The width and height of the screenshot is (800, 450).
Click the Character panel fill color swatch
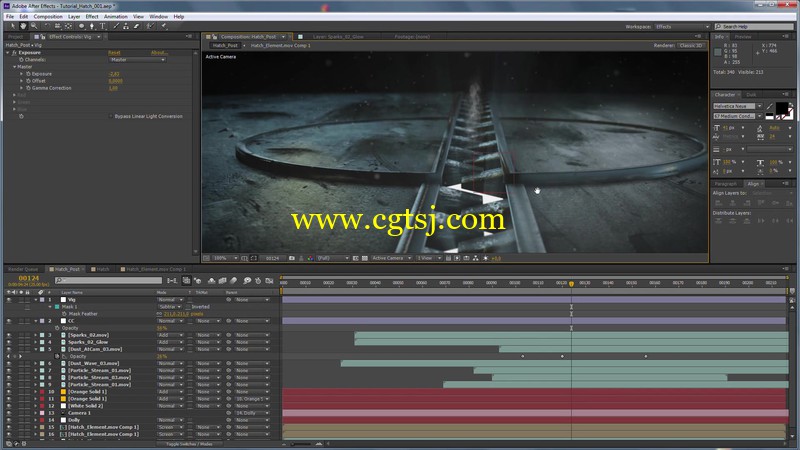coord(782,108)
